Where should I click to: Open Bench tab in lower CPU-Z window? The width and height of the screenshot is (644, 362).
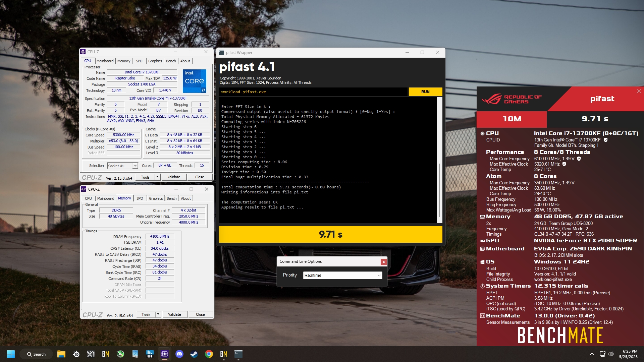click(172, 198)
